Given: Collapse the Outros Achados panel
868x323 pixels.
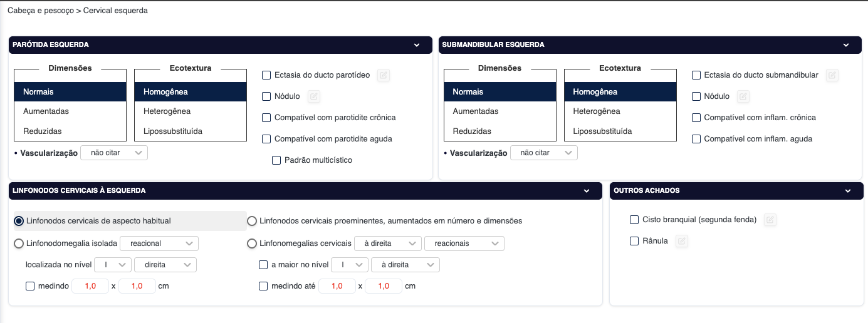Looking at the screenshot, I should pyautogui.click(x=847, y=191).
